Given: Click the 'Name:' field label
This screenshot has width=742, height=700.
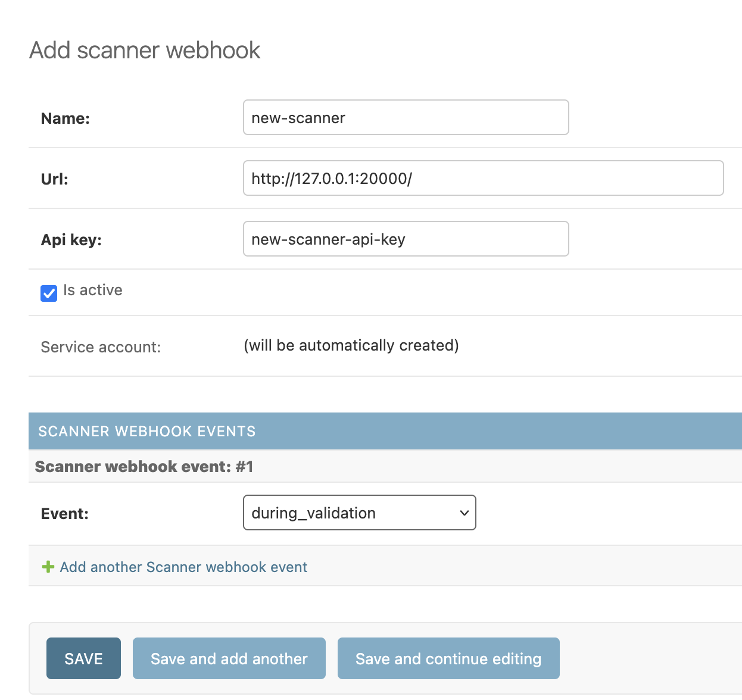Looking at the screenshot, I should (x=66, y=118).
